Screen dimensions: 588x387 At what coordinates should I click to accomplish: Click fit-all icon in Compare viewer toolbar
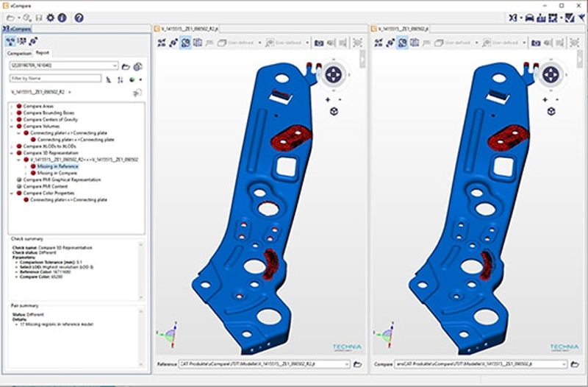pyautogui.click(x=379, y=43)
